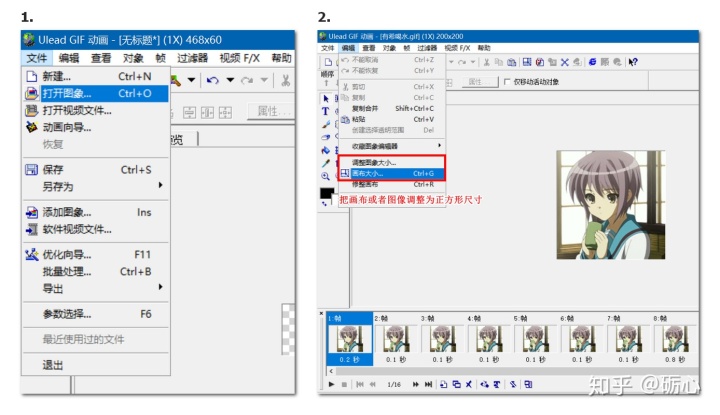The height and width of the screenshot is (415, 720).
Task: Click the context help arrow-question icon
Action: coord(633,62)
